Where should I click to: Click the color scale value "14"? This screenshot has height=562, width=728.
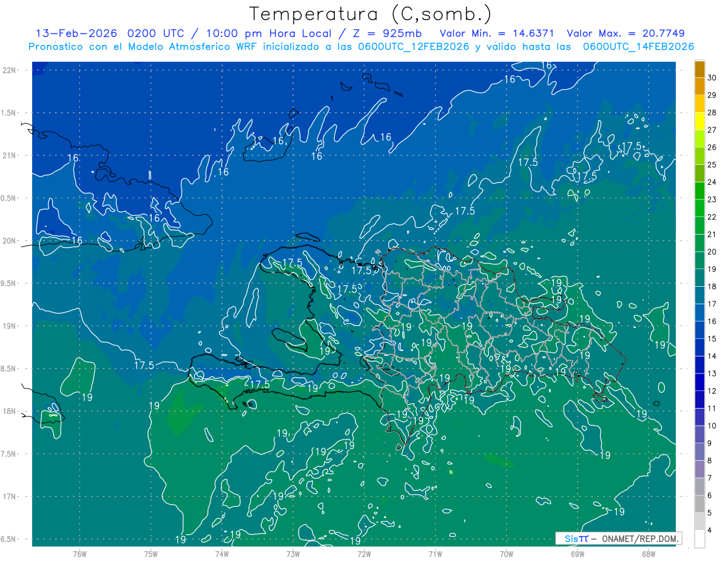712,356
